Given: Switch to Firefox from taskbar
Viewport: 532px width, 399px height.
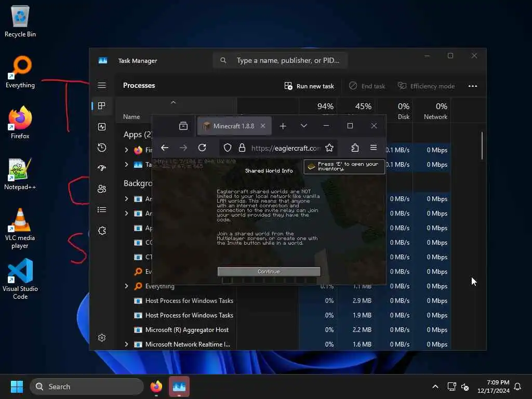Looking at the screenshot, I should (156, 387).
